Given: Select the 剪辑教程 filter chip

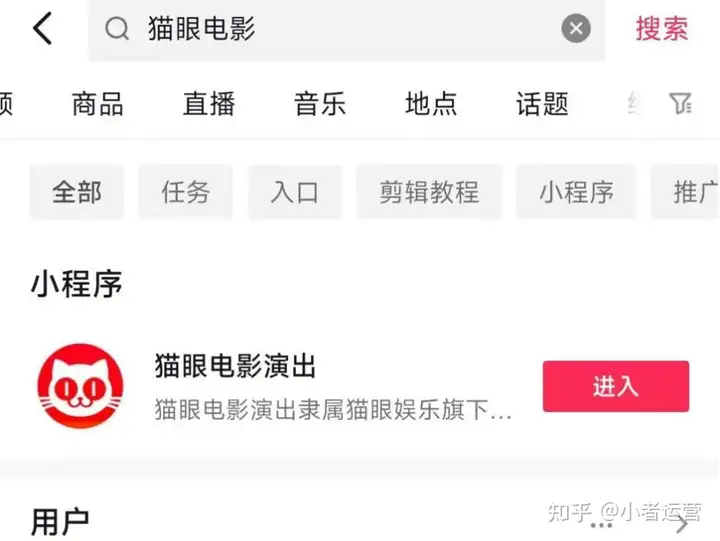Looking at the screenshot, I should (x=429, y=192).
